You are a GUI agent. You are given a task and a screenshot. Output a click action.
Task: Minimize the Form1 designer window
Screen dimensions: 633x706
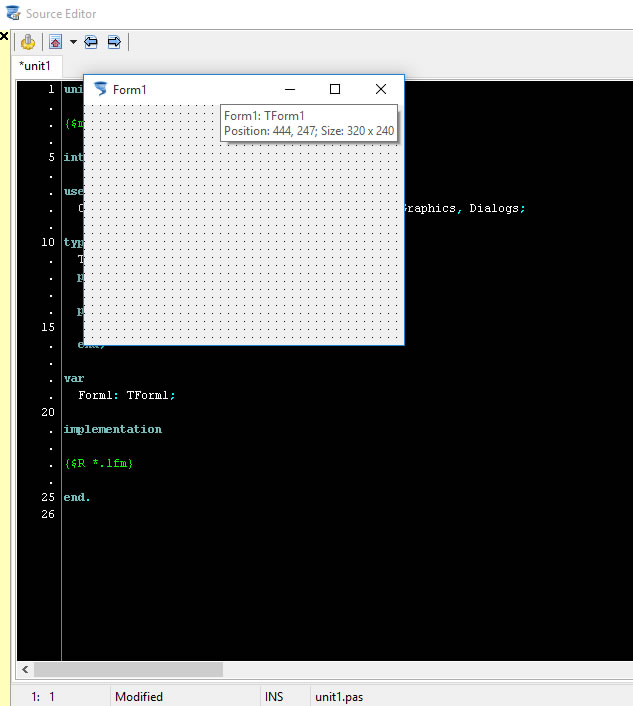pos(290,89)
